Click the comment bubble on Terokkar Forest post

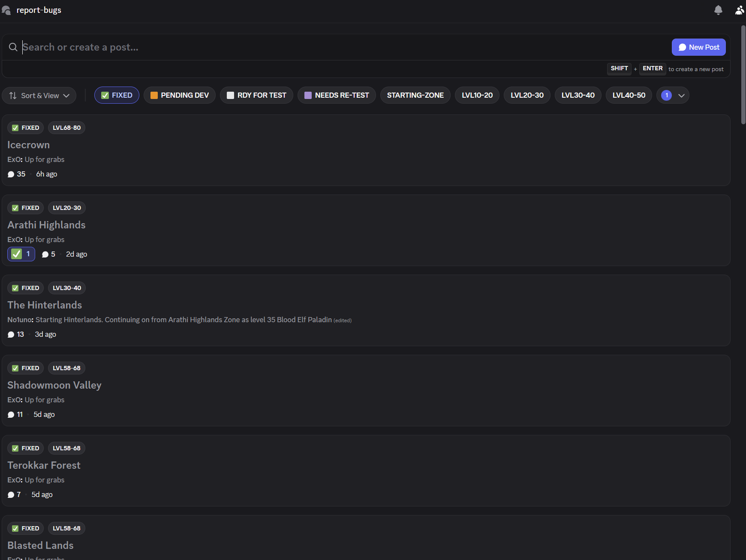point(11,495)
